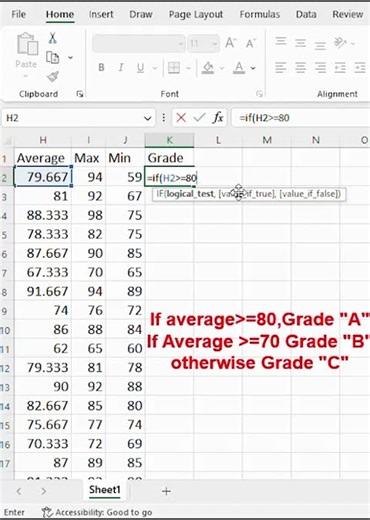Click the Grade header cell

pos(169,158)
